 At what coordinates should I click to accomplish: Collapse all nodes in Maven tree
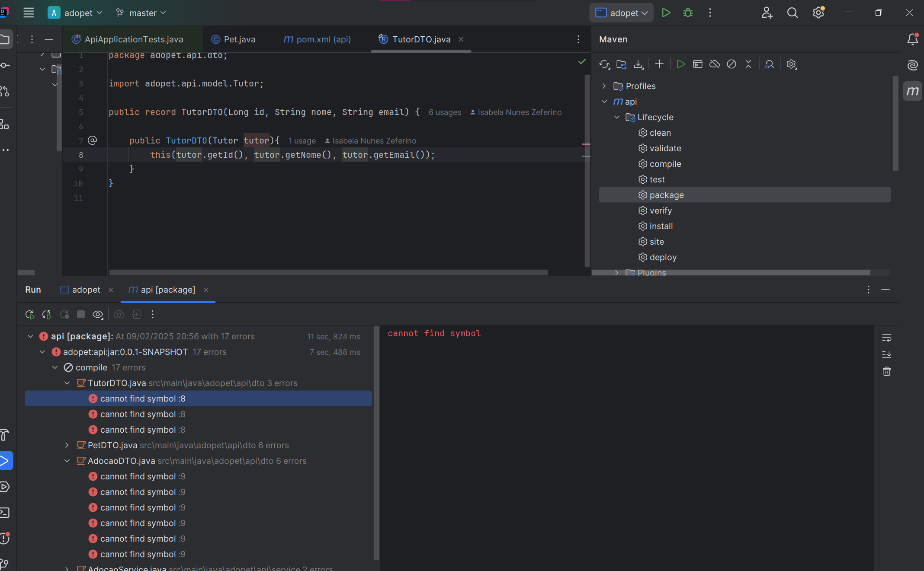pos(748,64)
